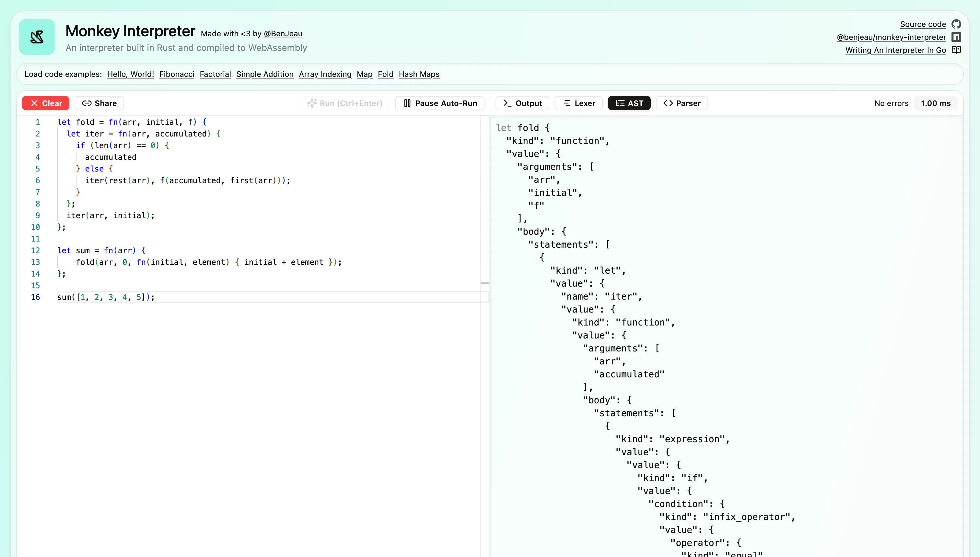Click the package icon beside @benjeau/monkey-interpreter
980x557 pixels.
957,37
